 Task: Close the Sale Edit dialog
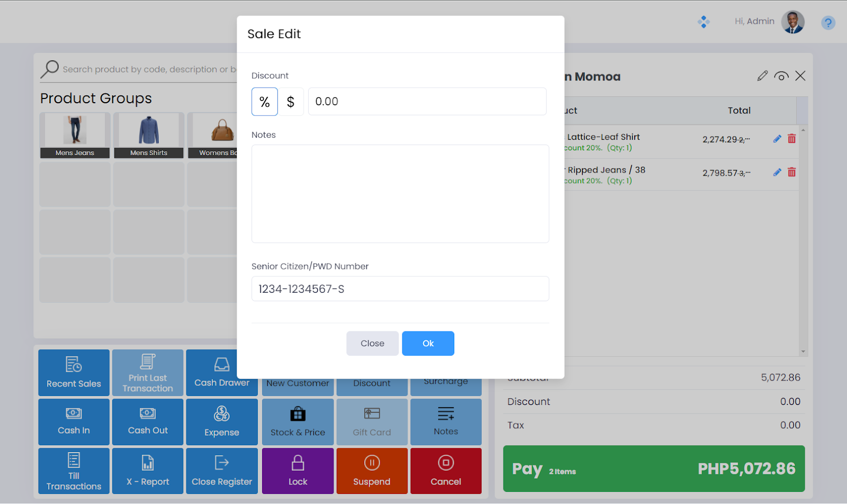tap(372, 344)
